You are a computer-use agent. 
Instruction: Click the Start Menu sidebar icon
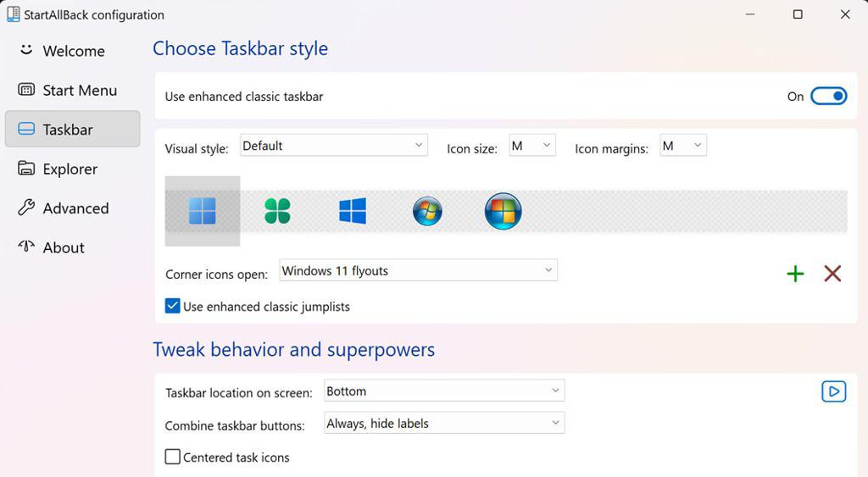click(x=26, y=90)
